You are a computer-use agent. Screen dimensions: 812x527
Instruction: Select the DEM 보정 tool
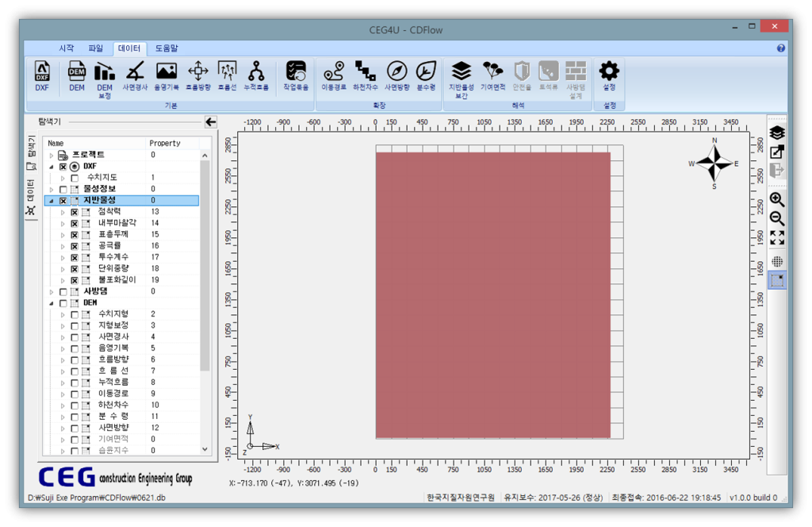[105, 79]
